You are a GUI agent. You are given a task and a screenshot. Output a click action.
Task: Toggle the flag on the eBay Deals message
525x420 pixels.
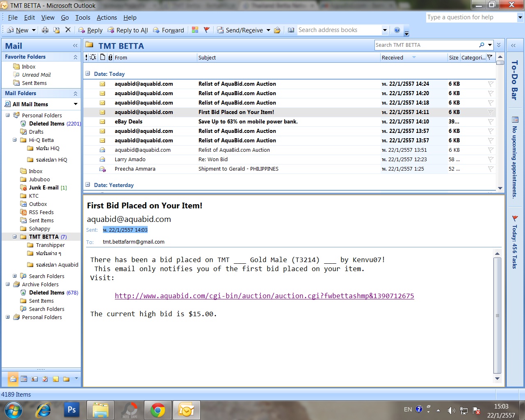click(x=491, y=121)
